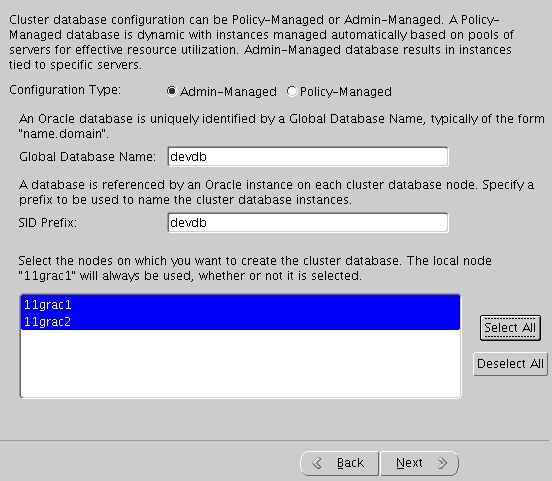Viewport: 552px width, 481px height.
Task: Click the Select All button
Action: 510,328
